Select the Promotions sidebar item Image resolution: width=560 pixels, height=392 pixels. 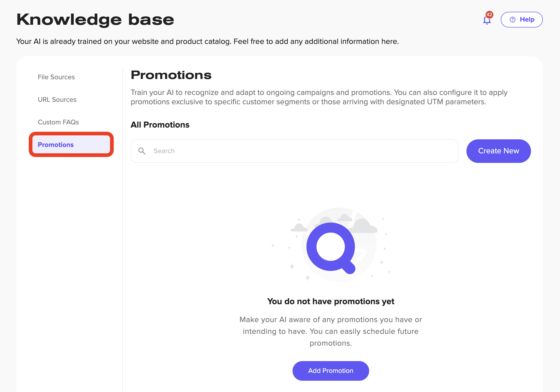56,145
